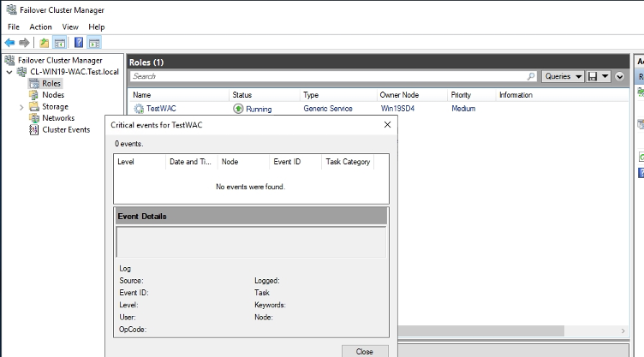Close the Critical events dialog with X

pos(387,125)
